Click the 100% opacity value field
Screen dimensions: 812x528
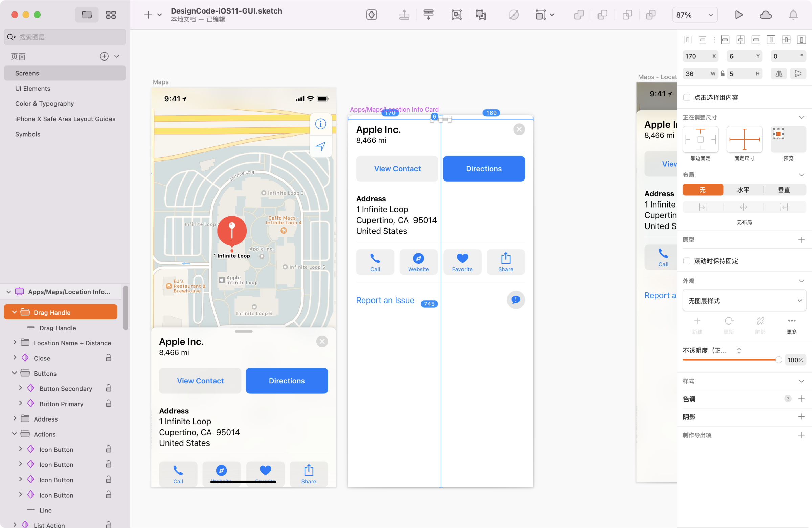[795, 360]
